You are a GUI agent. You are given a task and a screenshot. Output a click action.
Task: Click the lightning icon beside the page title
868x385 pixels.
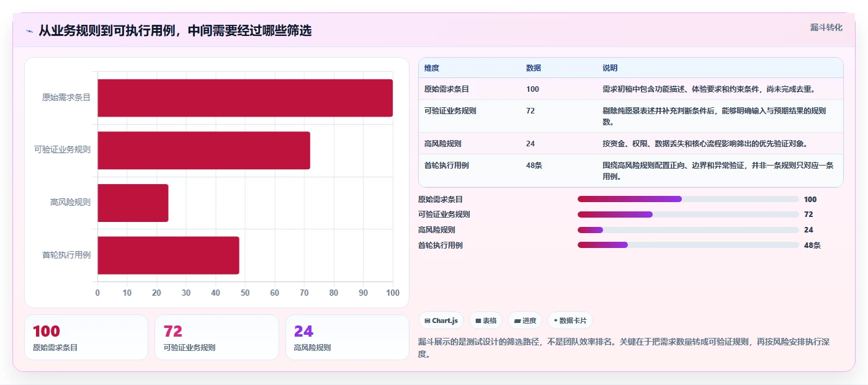[29, 31]
